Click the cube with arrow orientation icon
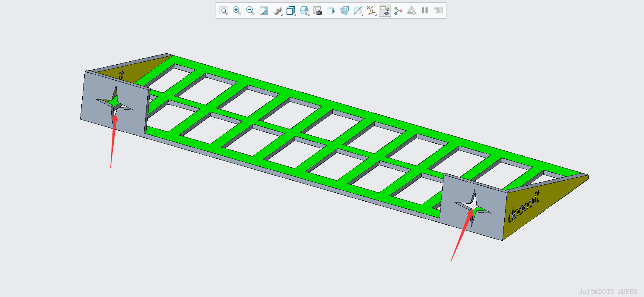The height and width of the screenshot is (297, 644). point(331,11)
